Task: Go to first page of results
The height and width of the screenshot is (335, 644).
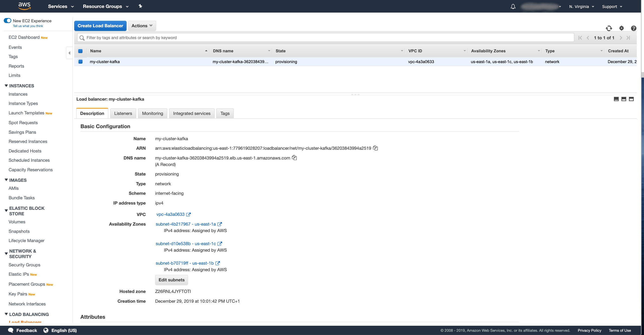Action: 580,38
